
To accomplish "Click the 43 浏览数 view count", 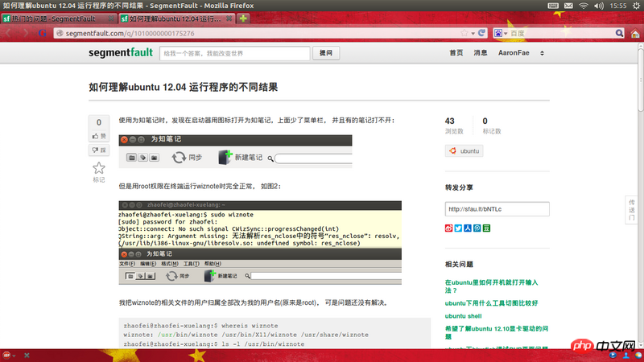I will (x=454, y=125).
